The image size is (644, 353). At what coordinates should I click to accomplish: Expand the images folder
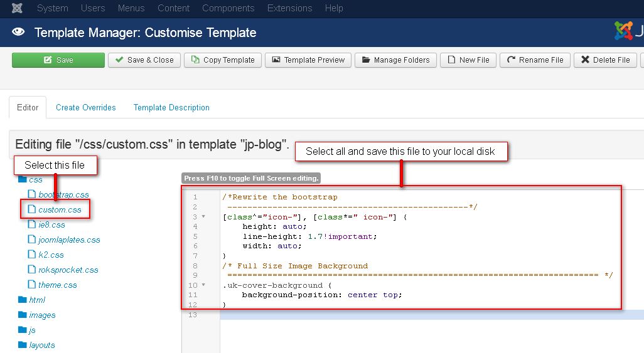(x=42, y=315)
